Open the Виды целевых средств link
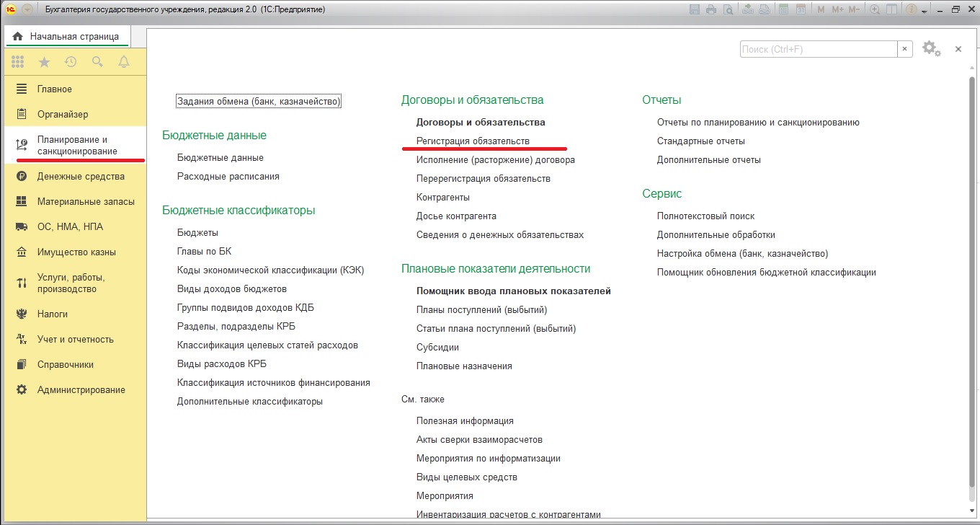Viewport: 980px width, 525px height. (x=467, y=477)
